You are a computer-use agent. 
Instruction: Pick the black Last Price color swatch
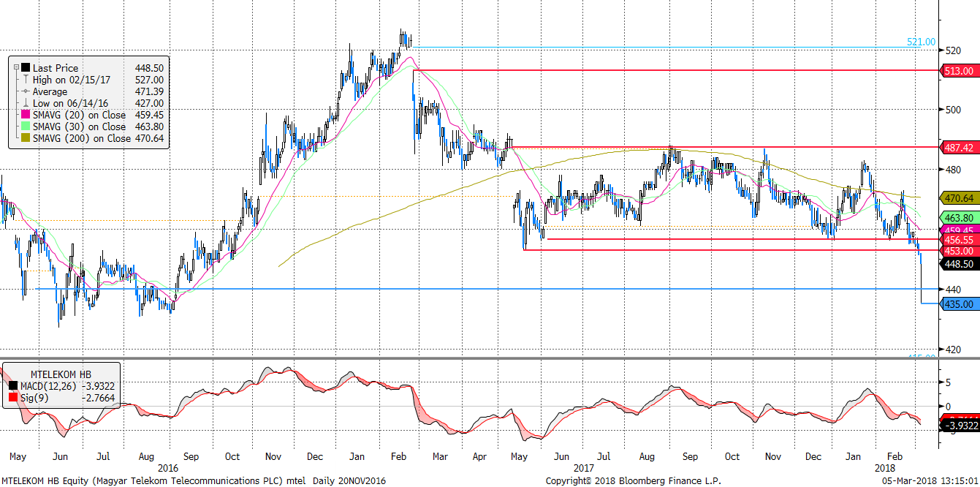pos(26,68)
